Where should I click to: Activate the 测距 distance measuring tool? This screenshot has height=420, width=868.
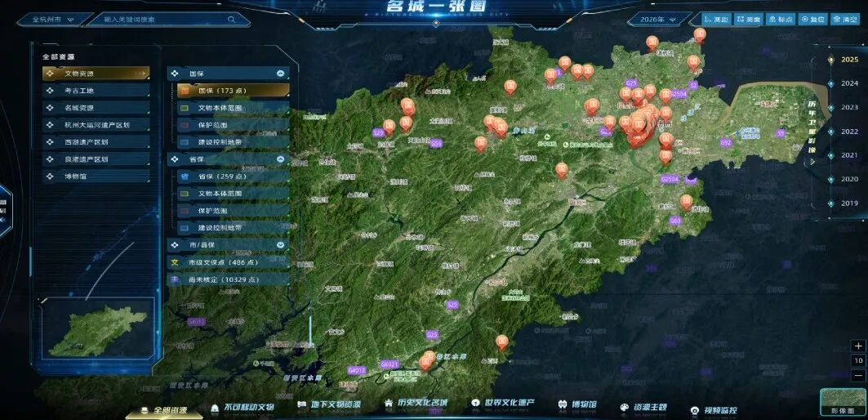point(717,20)
